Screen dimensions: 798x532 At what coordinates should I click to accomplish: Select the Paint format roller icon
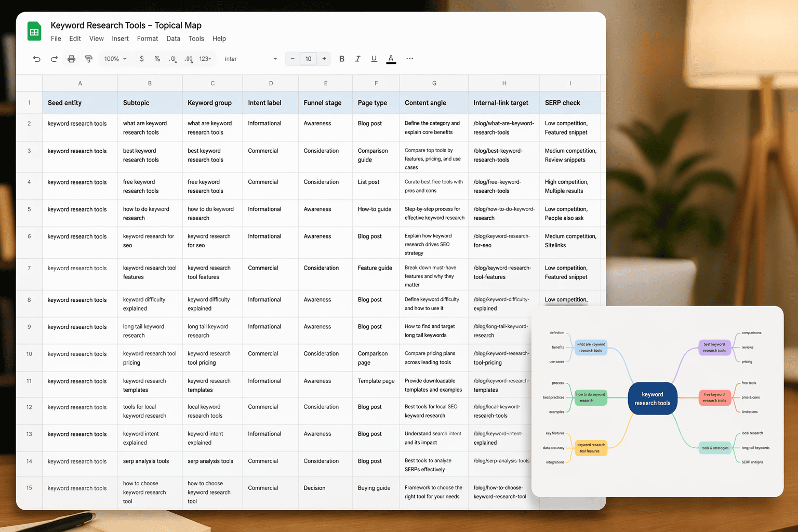[89, 59]
